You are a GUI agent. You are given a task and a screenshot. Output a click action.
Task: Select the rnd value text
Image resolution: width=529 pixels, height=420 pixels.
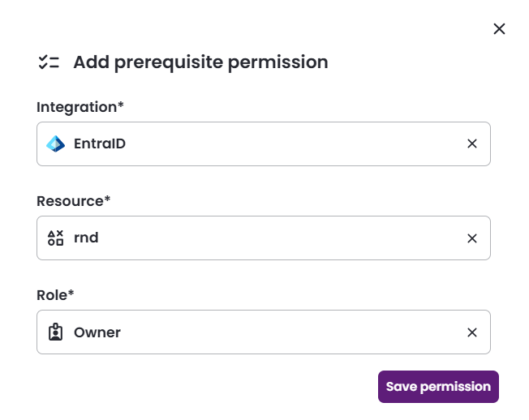(86, 238)
